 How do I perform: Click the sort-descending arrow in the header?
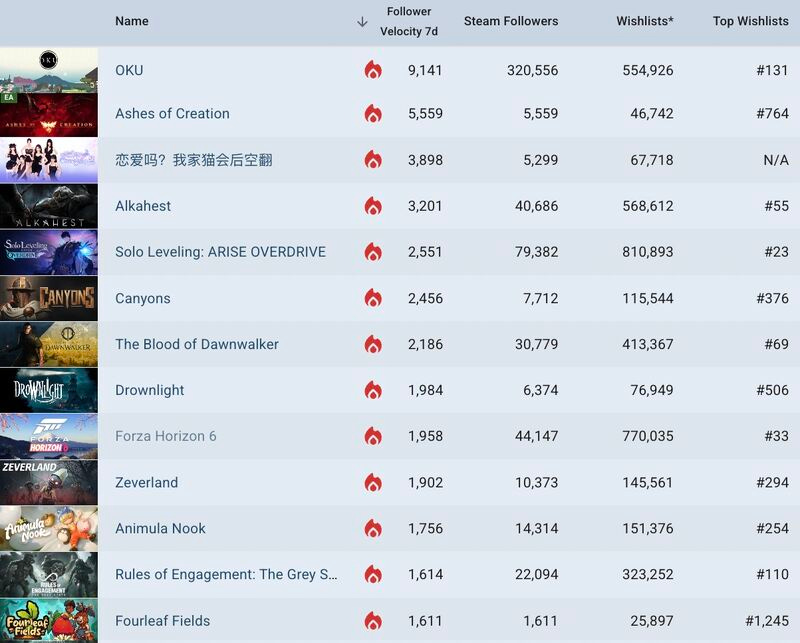click(362, 21)
